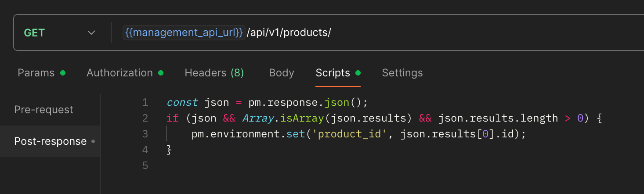The width and height of the screenshot is (644, 194).
Task: Select the Headers (8) tab
Action: click(x=214, y=73)
